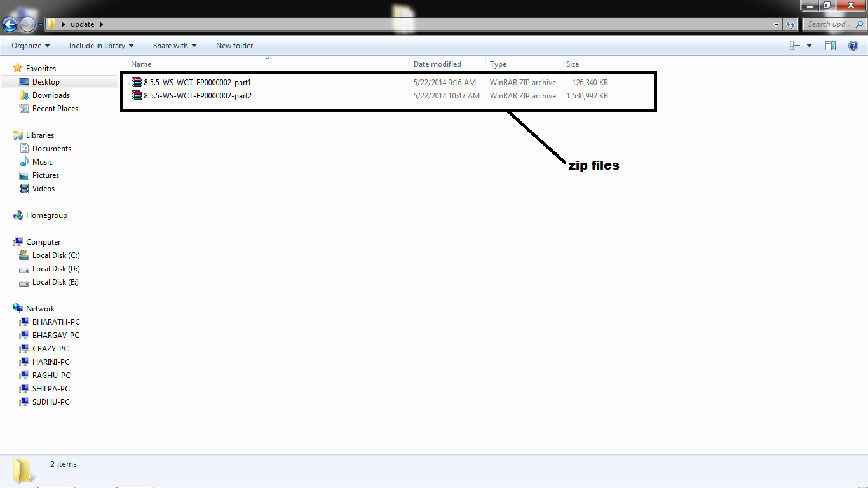Image resolution: width=868 pixels, height=488 pixels.
Task: Click the address bar breadcrumb arrow after update
Action: (x=100, y=24)
